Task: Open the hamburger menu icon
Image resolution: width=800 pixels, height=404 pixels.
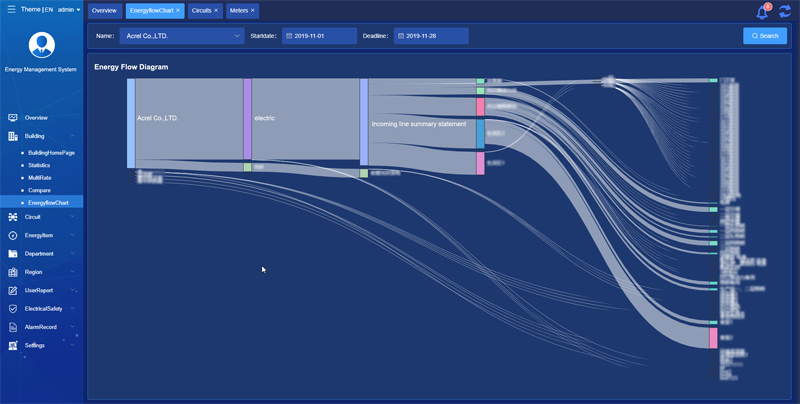Action: click(x=11, y=9)
